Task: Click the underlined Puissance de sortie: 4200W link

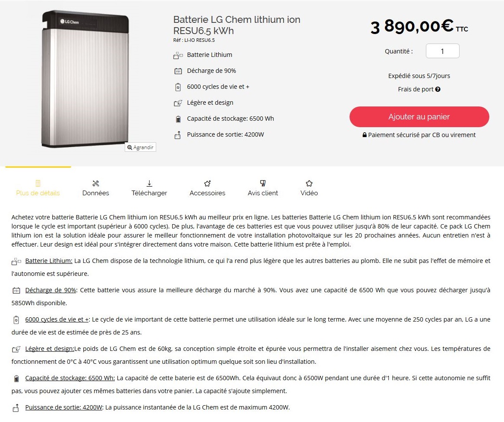Action: tap(64, 407)
